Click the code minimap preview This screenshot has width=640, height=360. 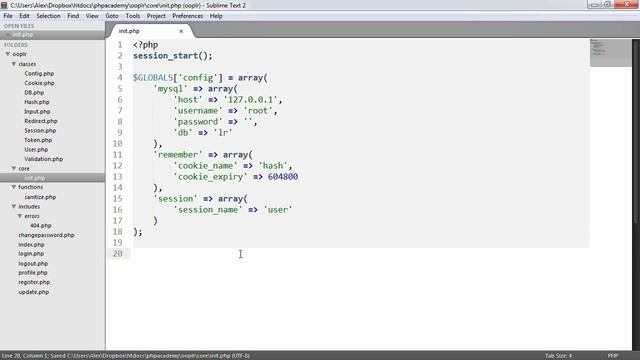click(x=610, y=53)
